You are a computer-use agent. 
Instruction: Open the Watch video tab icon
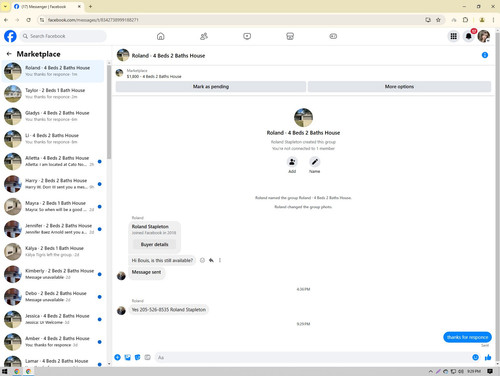click(x=247, y=36)
